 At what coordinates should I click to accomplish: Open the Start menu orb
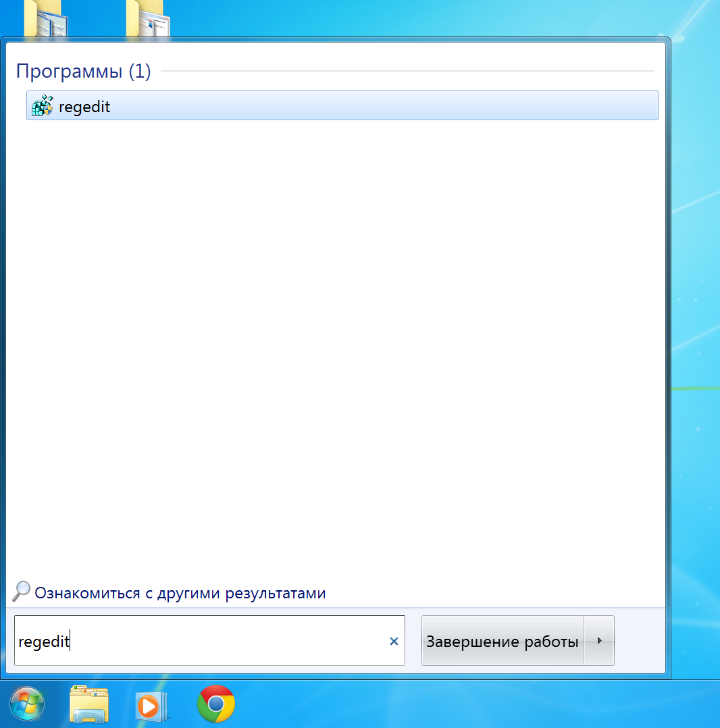(x=27, y=704)
